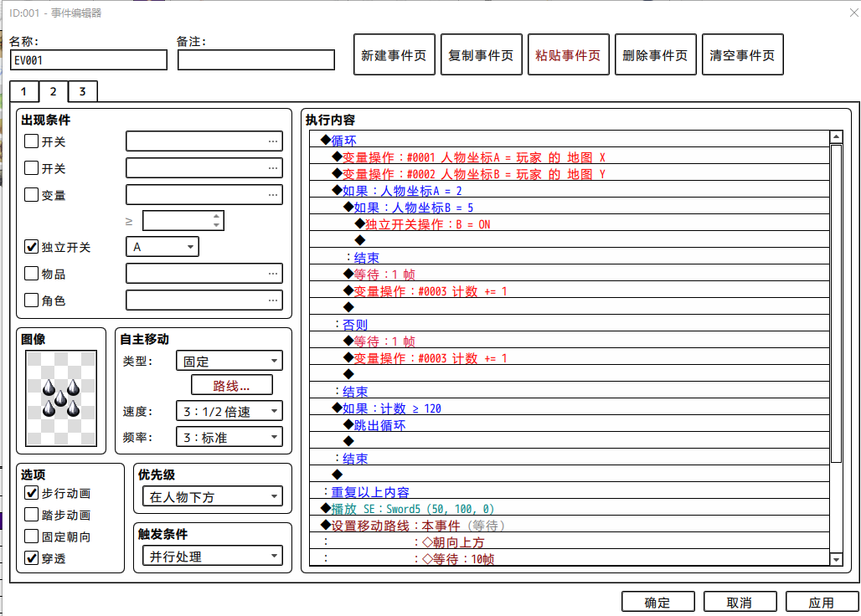Open the 触发条件 dropdown
861x616 pixels.
[x=213, y=556]
